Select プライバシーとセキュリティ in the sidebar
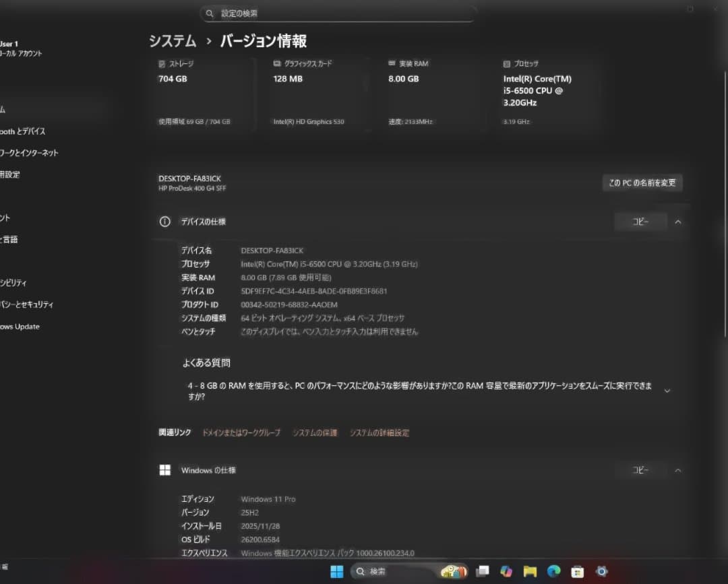The height and width of the screenshot is (584, 728). tap(27, 304)
